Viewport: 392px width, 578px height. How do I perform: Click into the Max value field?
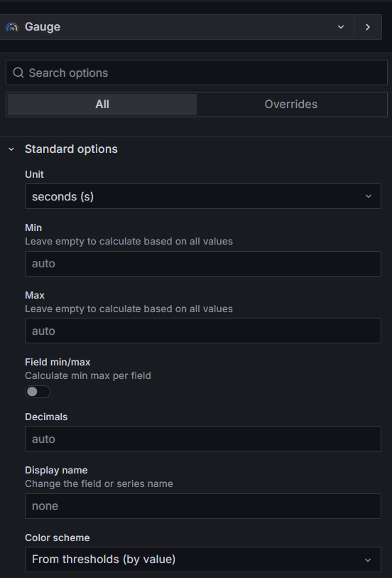[x=203, y=331]
